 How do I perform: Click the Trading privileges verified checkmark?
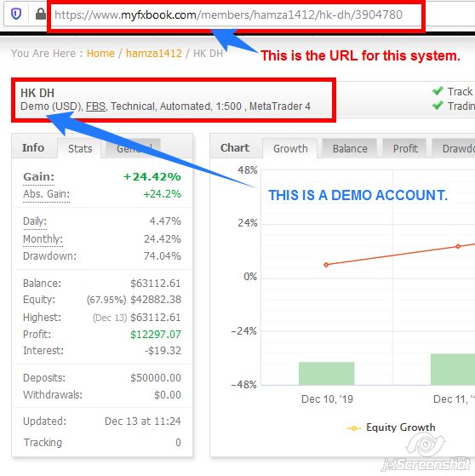[438, 106]
